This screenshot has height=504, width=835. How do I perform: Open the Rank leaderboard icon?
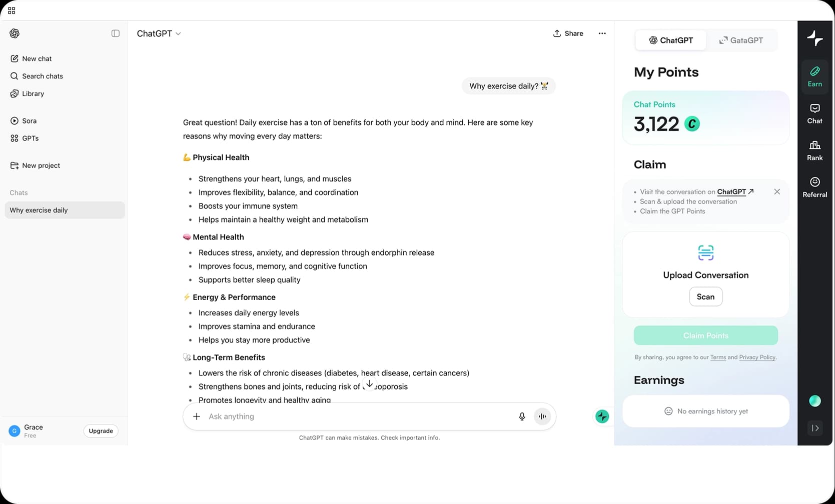click(x=814, y=150)
